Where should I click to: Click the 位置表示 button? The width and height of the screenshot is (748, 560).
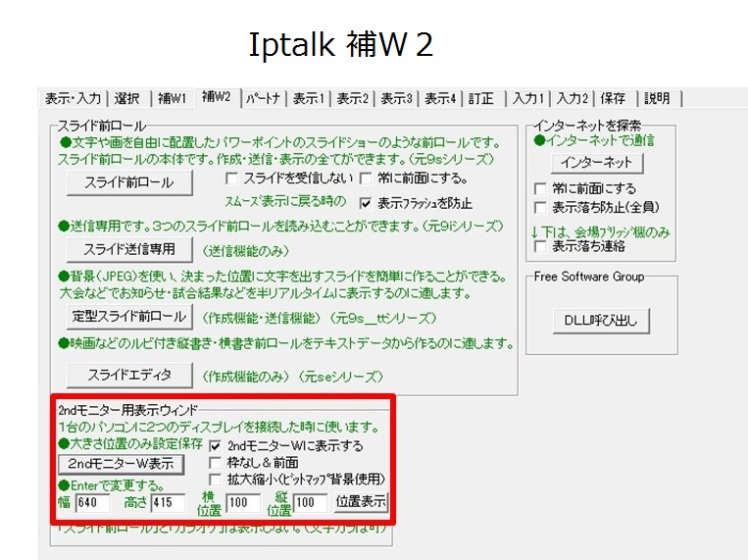[x=361, y=502]
